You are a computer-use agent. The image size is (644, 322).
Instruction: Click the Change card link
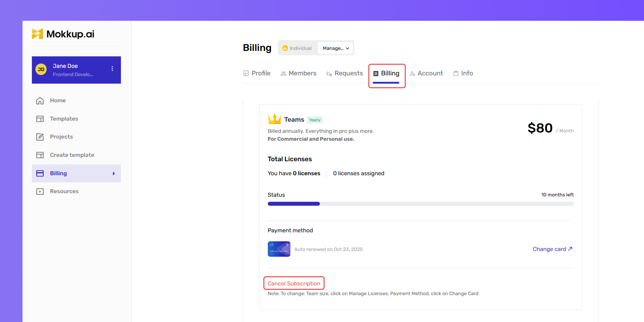coord(553,249)
